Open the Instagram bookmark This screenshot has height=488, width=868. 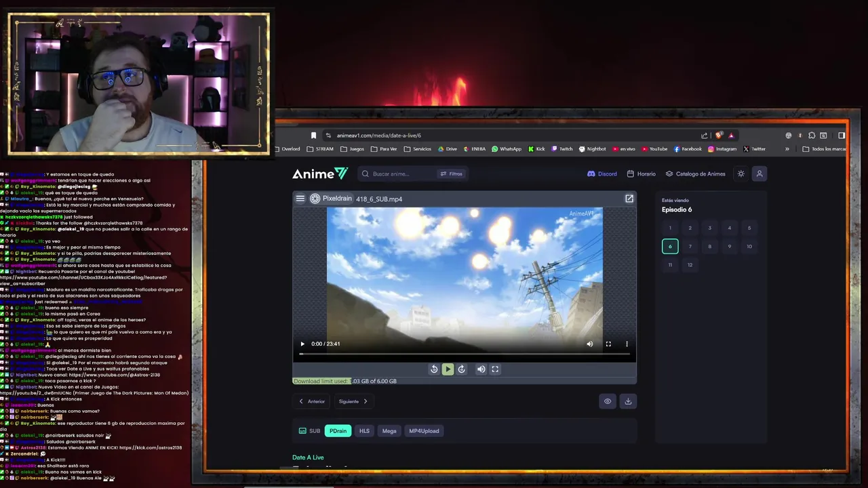(x=722, y=149)
